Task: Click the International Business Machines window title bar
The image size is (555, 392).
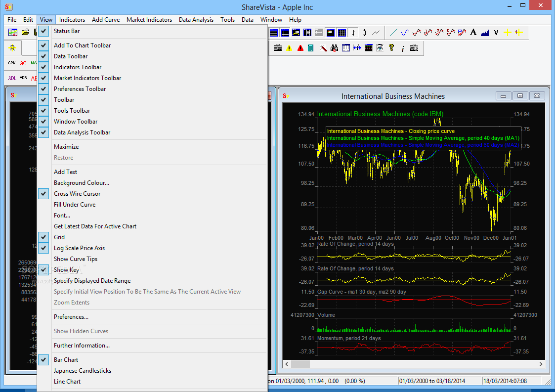Action: click(x=393, y=96)
